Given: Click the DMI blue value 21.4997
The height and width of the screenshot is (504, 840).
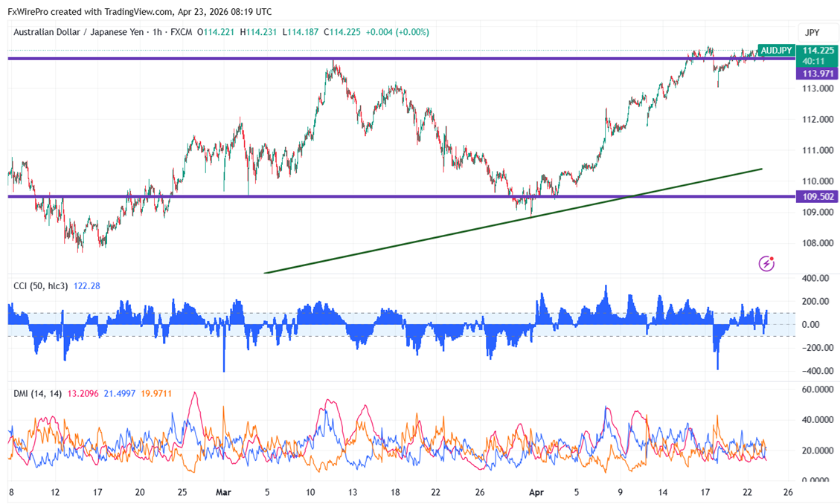Looking at the screenshot, I should click(120, 393).
